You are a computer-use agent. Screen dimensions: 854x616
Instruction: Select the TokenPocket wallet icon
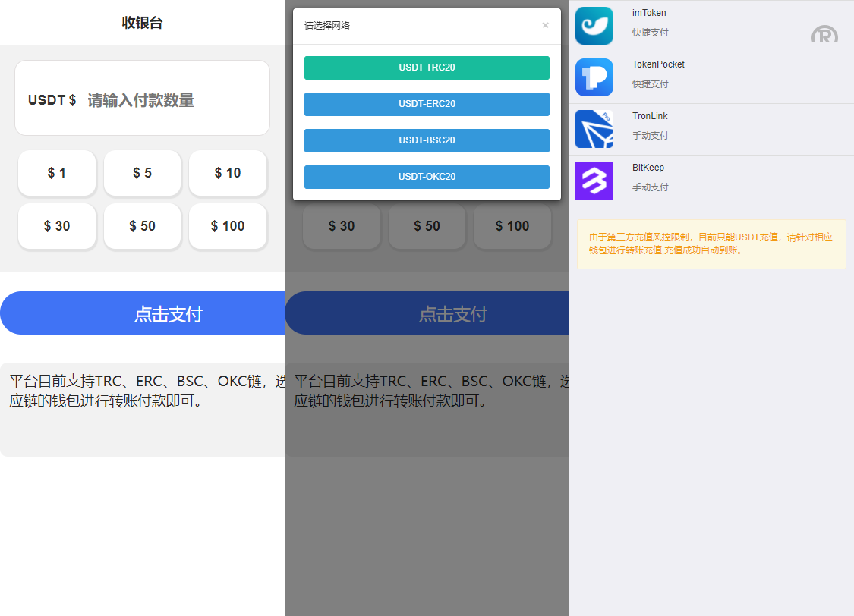[594, 77]
